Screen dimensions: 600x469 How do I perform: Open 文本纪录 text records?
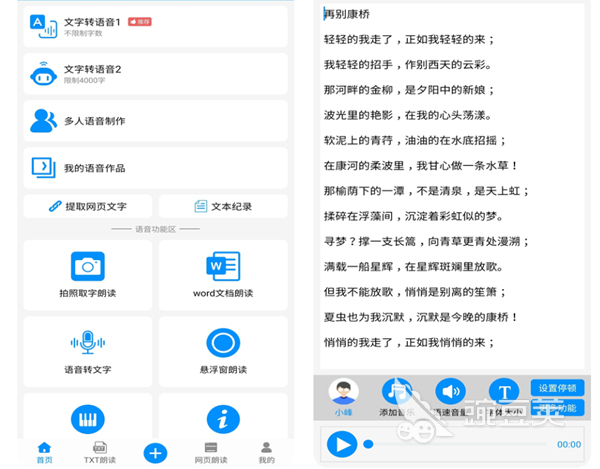tap(223, 206)
